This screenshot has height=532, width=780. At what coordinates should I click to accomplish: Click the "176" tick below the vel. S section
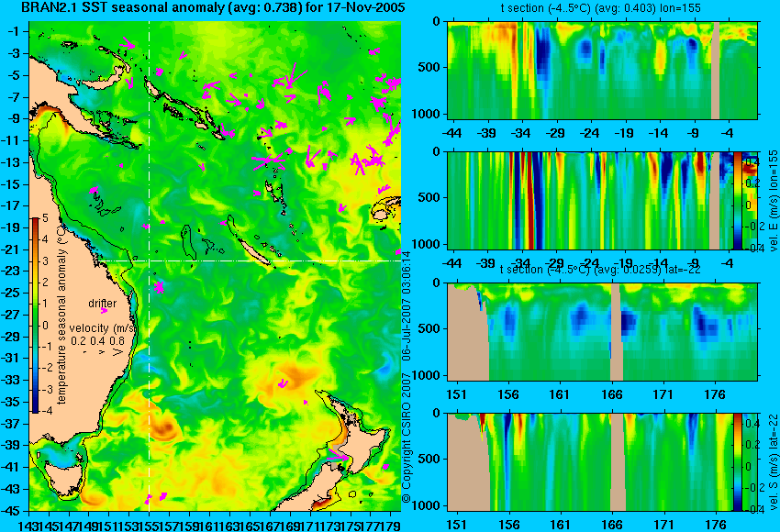pos(716,525)
